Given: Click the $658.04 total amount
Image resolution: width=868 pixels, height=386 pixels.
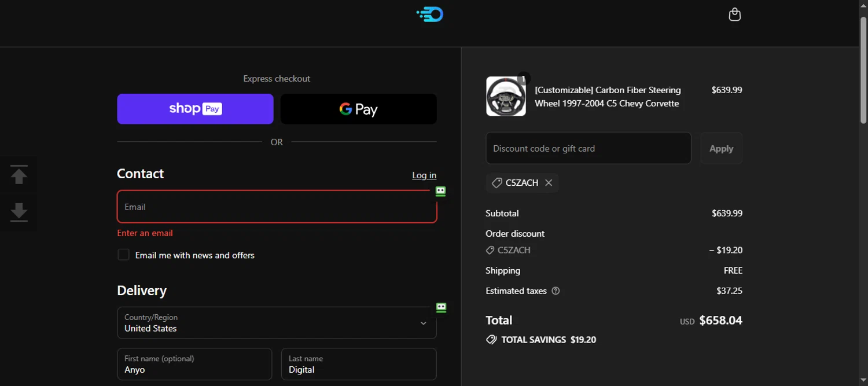Looking at the screenshot, I should (x=720, y=321).
